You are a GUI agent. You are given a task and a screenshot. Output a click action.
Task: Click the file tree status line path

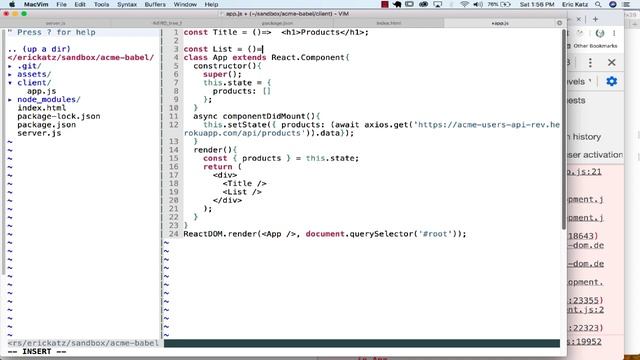(x=83, y=343)
